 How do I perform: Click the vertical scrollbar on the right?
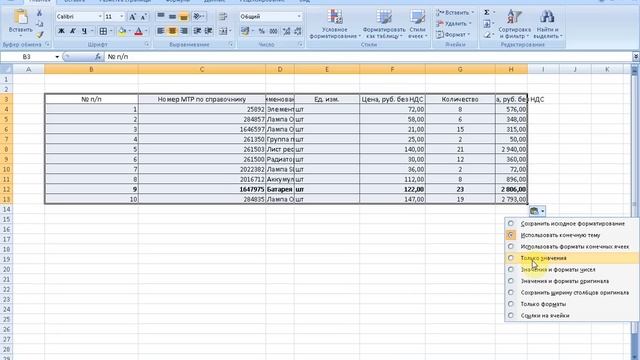click(x=635, y=212)
